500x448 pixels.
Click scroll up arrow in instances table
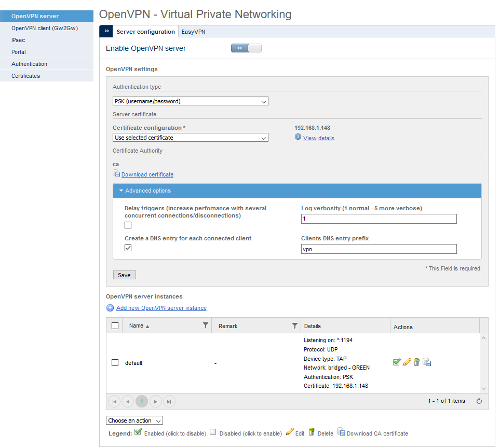pos(484,338)
